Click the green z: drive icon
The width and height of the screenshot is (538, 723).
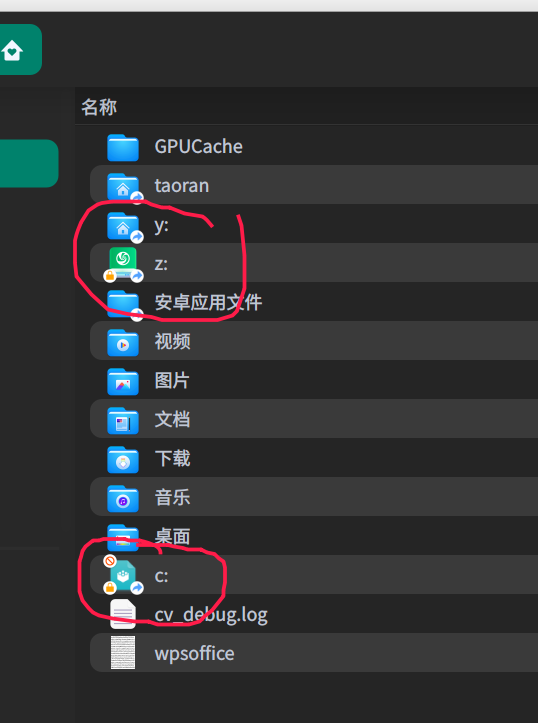tap(123, 264)
